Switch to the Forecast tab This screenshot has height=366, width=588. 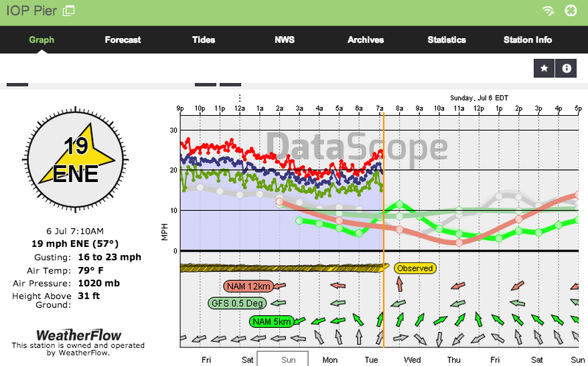[123, 39]
